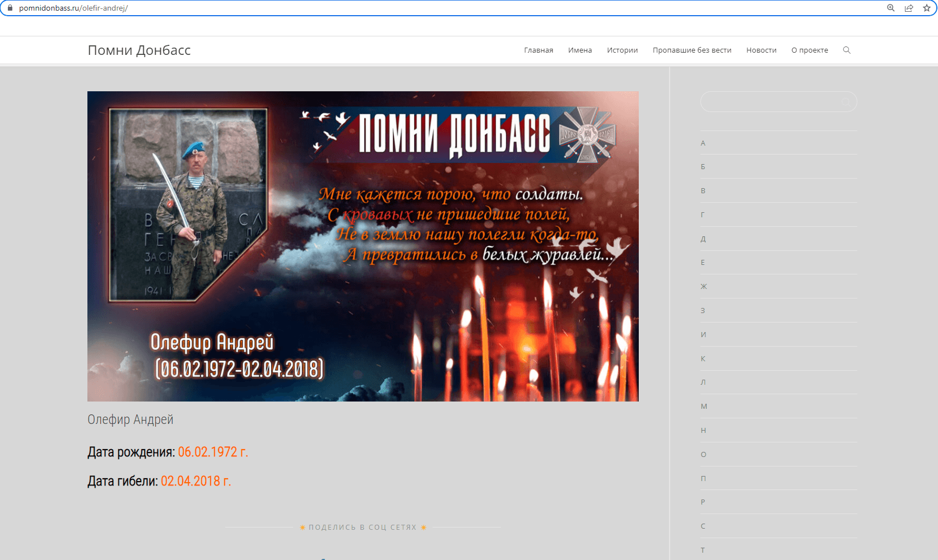Select letter К in the sidebar index
Image resolution: width=938 pixels, height=560 pixels.
coord(703,358)
